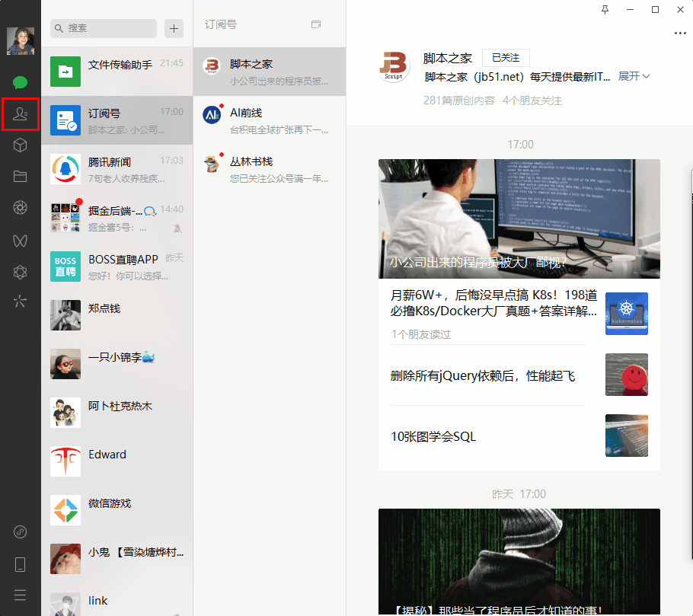
Task: Pop out 订阅号 into a separate window
Action: [x=315, y=24]
